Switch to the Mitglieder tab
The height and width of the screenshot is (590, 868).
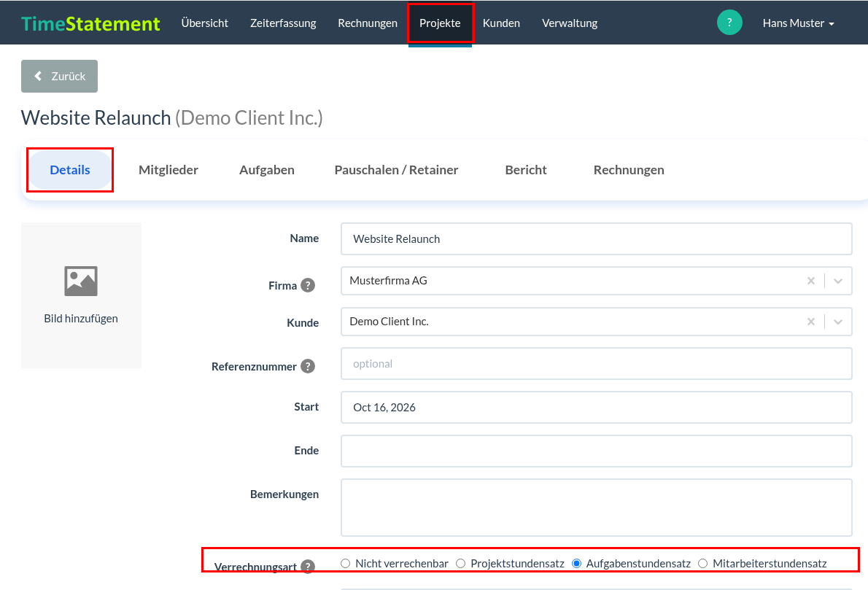(168, 170)
